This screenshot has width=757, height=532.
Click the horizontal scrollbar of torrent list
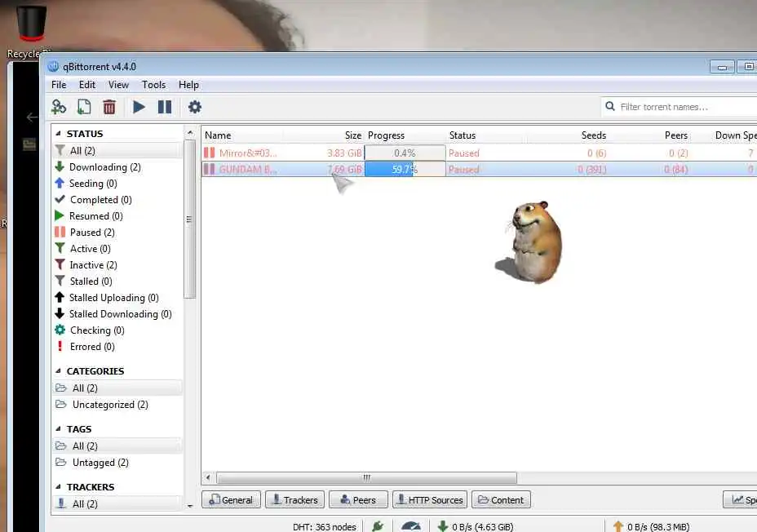point(366,478)
